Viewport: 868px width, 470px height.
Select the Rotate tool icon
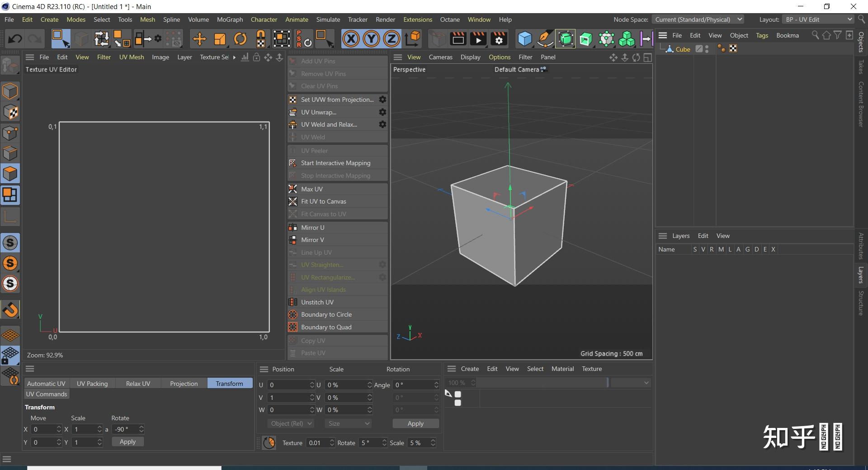pos(240,39)
